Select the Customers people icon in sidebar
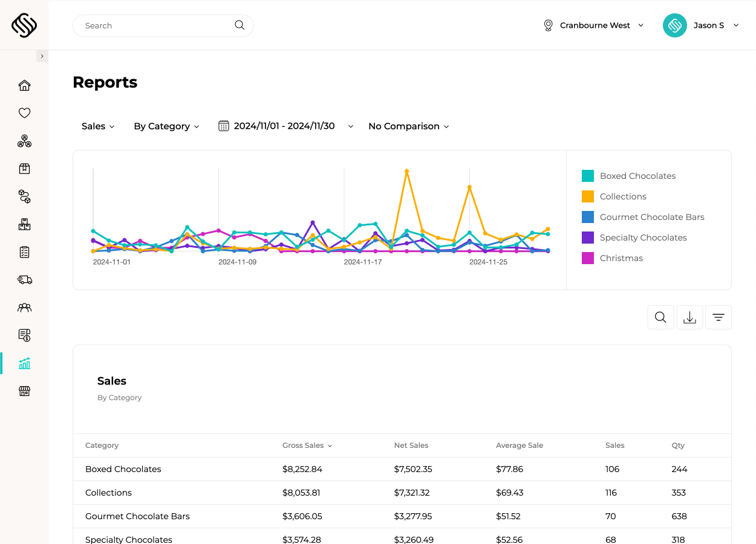The height and width of the screenshot is (544, 756). [24, 308]
